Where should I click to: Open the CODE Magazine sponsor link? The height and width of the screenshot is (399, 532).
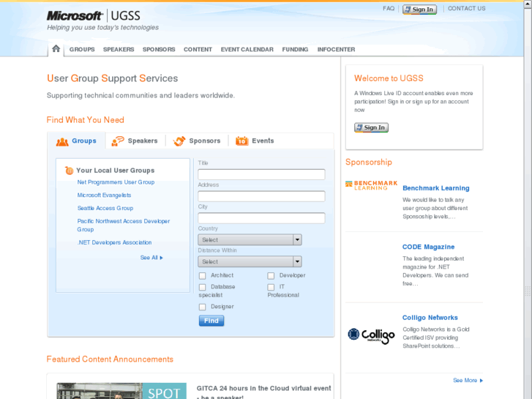428,247
